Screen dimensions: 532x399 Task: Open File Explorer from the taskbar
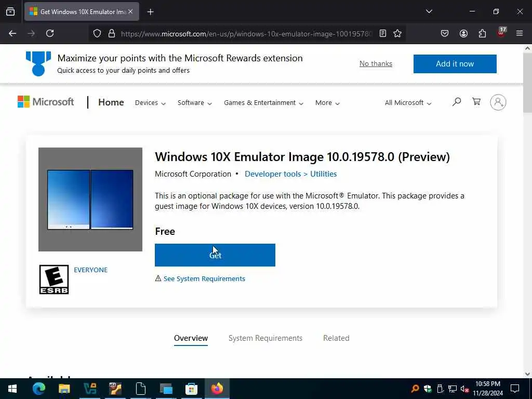point(64,389)
